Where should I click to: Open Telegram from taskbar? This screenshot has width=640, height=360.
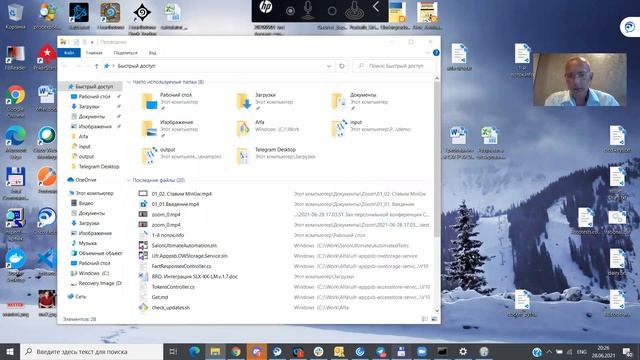click(x=380, y=351)
